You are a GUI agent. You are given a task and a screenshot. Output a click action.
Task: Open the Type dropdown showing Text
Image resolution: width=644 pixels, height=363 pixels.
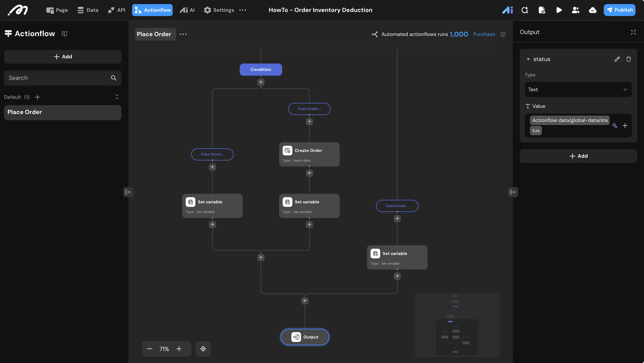click(578, 89)
